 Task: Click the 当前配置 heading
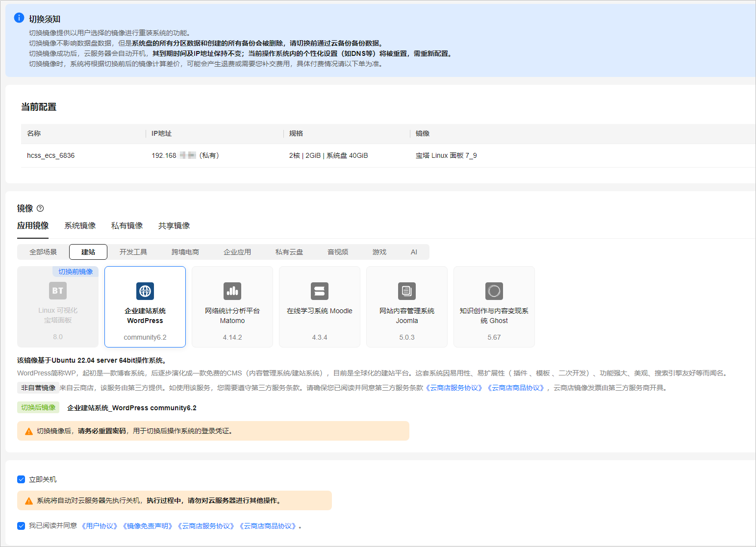pos(39,107)
